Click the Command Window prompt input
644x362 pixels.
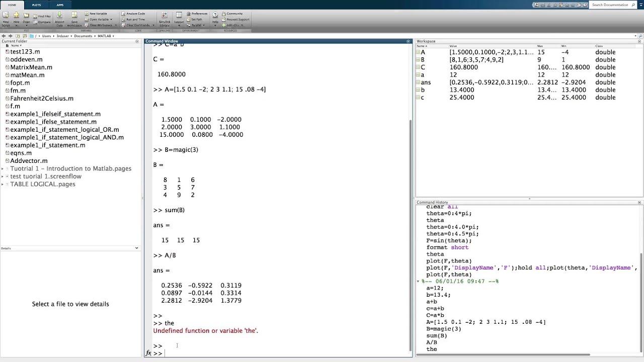pos(286,353)
